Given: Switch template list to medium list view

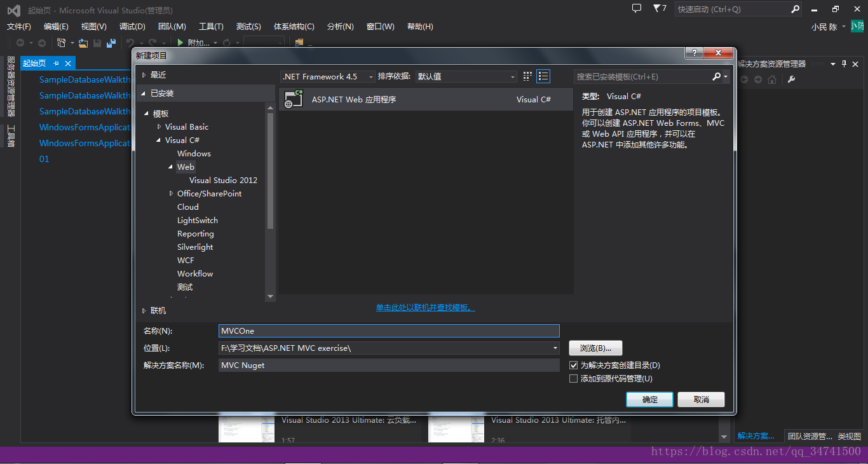Looking at the screenshot, I should coord(543,76).
